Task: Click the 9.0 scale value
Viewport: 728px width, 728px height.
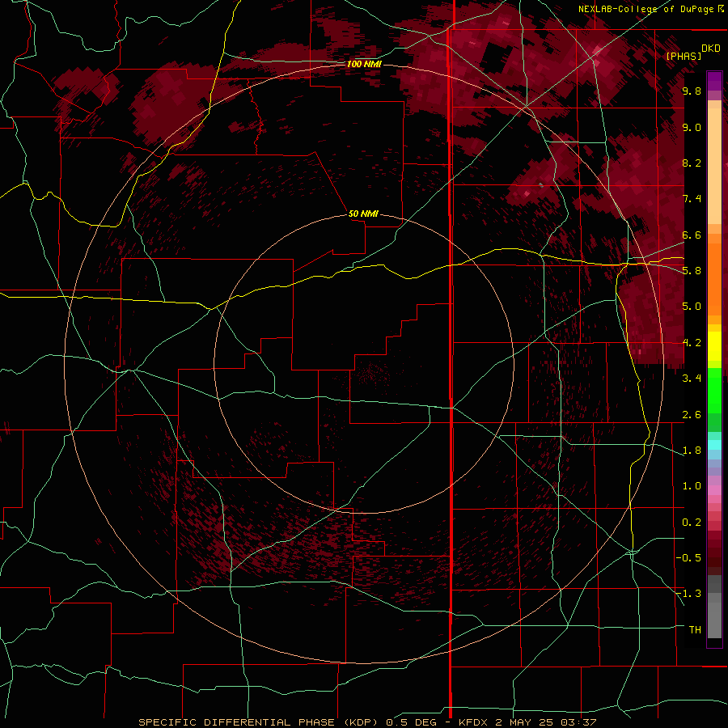Action: point(692,127)
